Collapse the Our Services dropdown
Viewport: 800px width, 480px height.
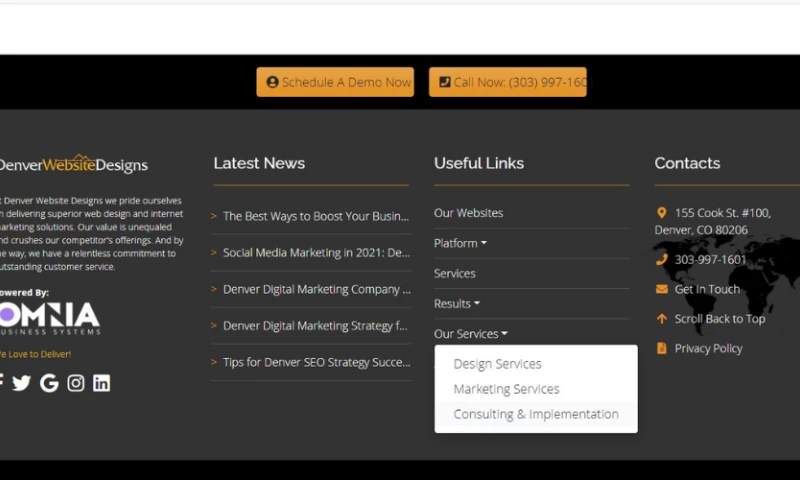click(470, 334)
